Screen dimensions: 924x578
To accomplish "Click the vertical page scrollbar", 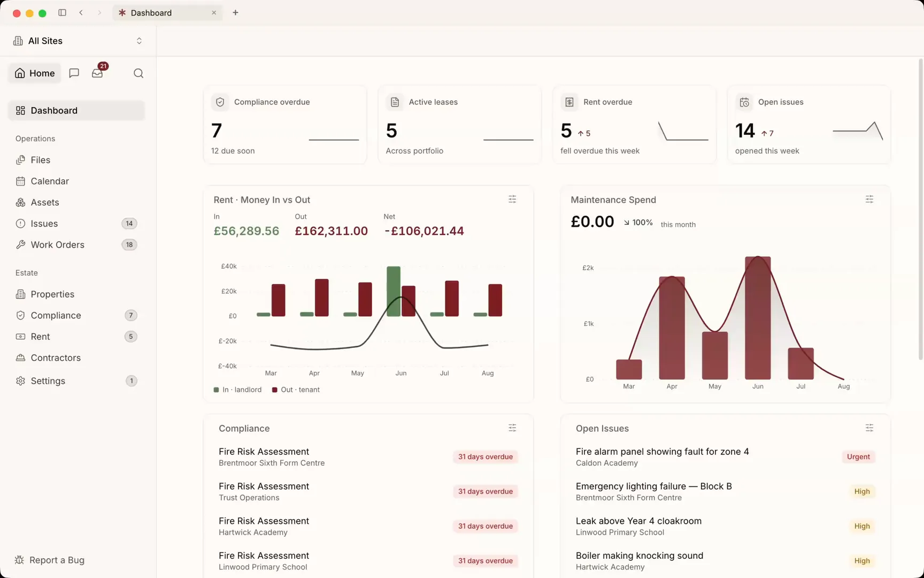I will click(920, 209).
